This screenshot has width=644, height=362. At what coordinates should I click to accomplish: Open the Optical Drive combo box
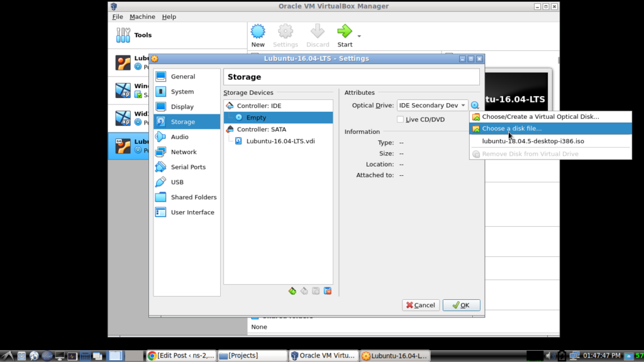pos(432,105)
